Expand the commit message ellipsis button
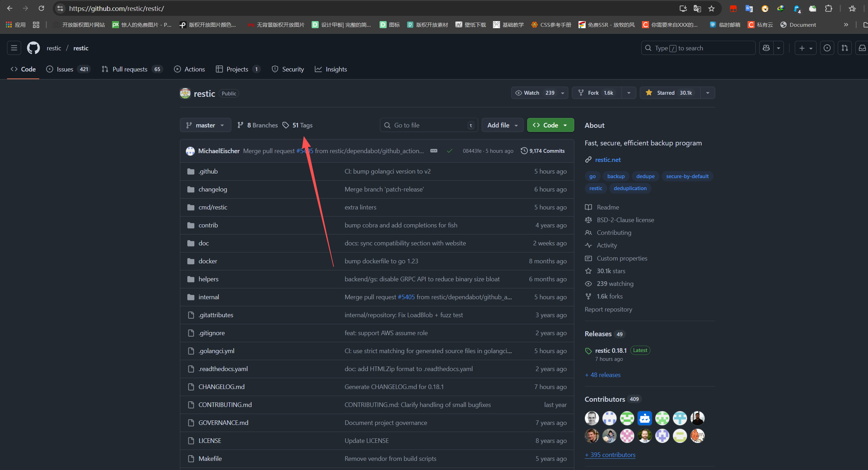868x470 pixels. [434, 151]
